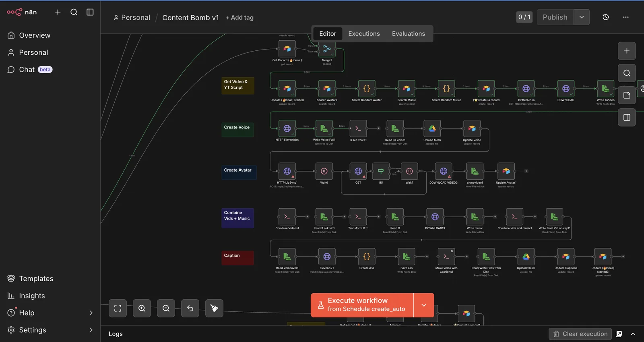Expand the Help submenu
Screen dimensions: 644x342
tap(91, 313)
